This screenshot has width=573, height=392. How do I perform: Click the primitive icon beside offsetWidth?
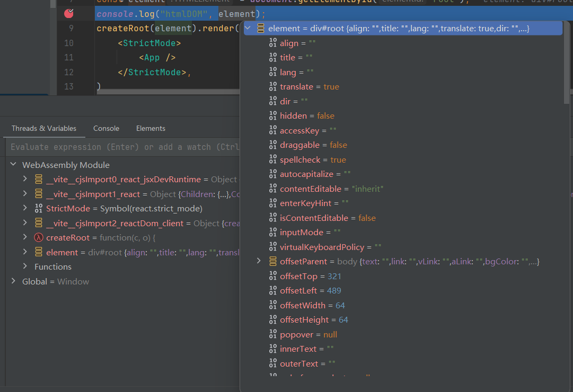(272, 305)
